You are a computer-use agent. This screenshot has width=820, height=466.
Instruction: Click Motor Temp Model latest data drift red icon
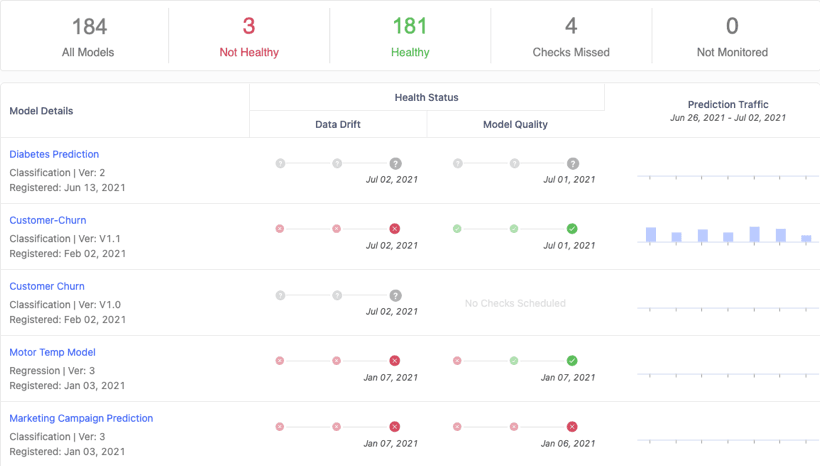pos(394,360)
